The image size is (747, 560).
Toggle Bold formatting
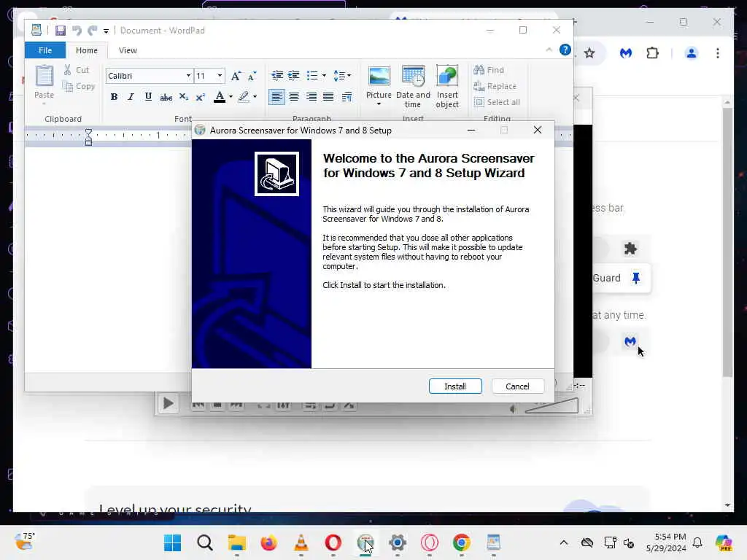[114, 97]
